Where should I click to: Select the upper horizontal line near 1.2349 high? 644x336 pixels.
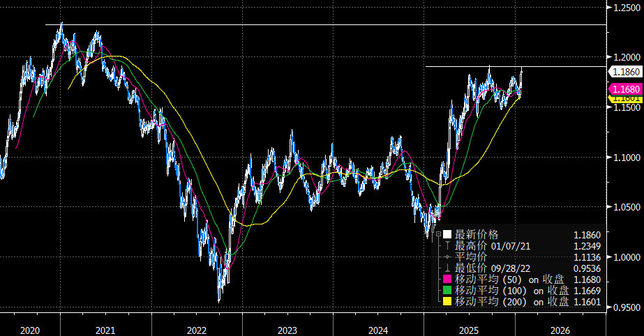[x=326, y=24]
